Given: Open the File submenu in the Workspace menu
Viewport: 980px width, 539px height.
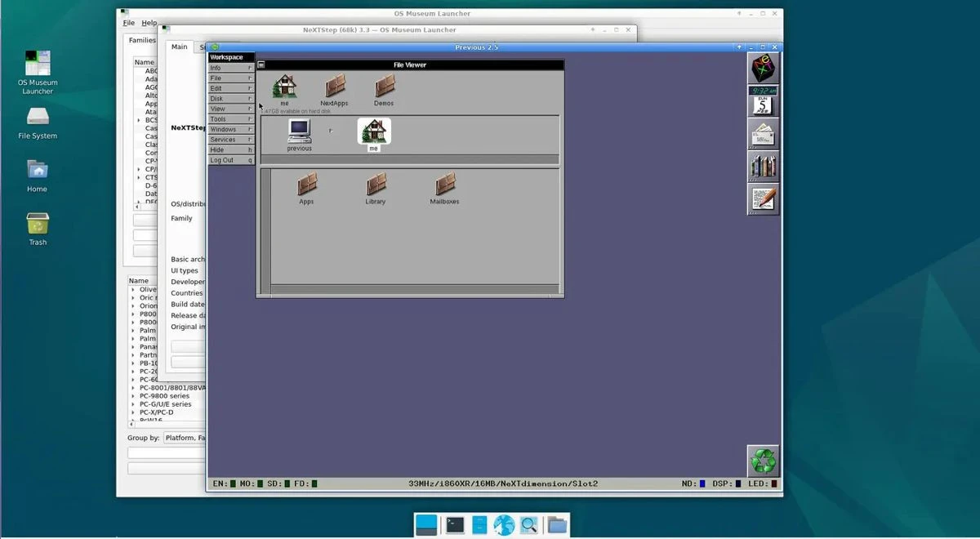Looking at the screenshot, I should tap(231, 78).
